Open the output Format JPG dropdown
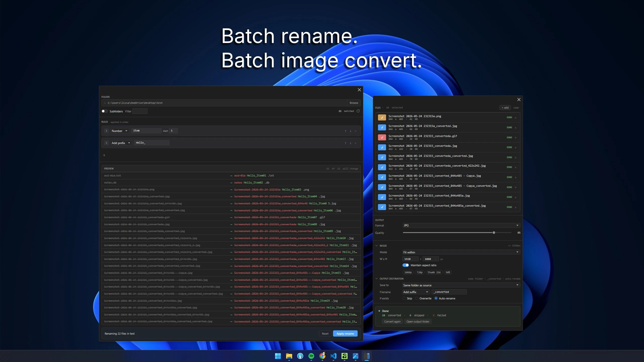 coord(461,225)
